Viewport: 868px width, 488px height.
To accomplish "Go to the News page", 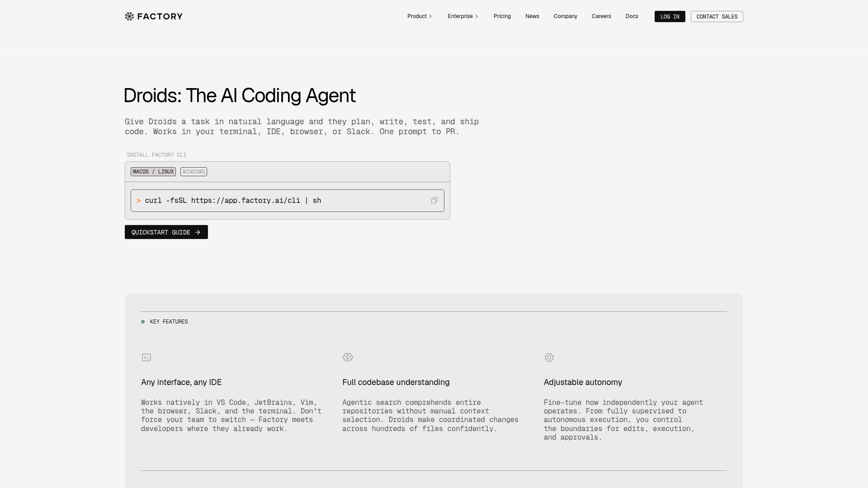I will (x=532, y=16).
